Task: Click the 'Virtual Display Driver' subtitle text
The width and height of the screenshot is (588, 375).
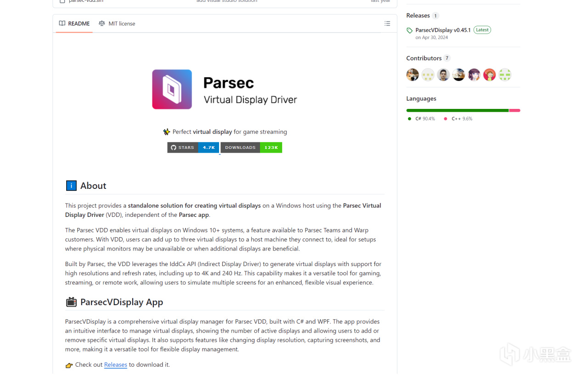Action: point(250,100)
